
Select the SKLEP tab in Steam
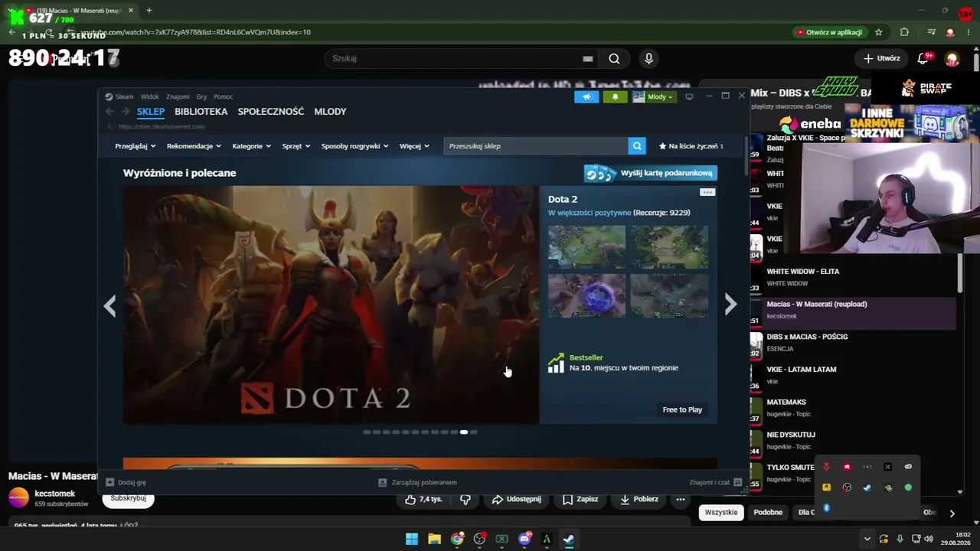[x=151, y=112]
